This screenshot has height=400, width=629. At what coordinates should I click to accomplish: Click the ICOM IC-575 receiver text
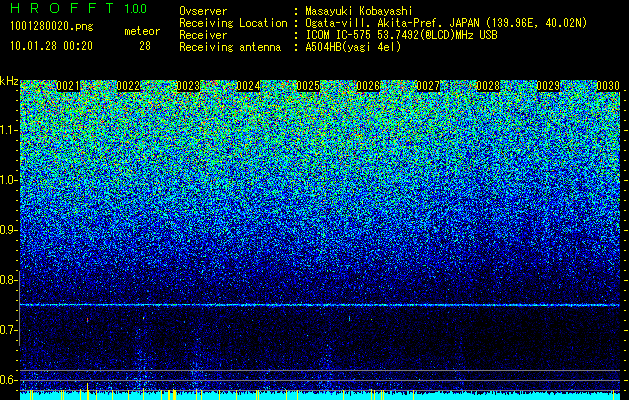pos(401,35)
